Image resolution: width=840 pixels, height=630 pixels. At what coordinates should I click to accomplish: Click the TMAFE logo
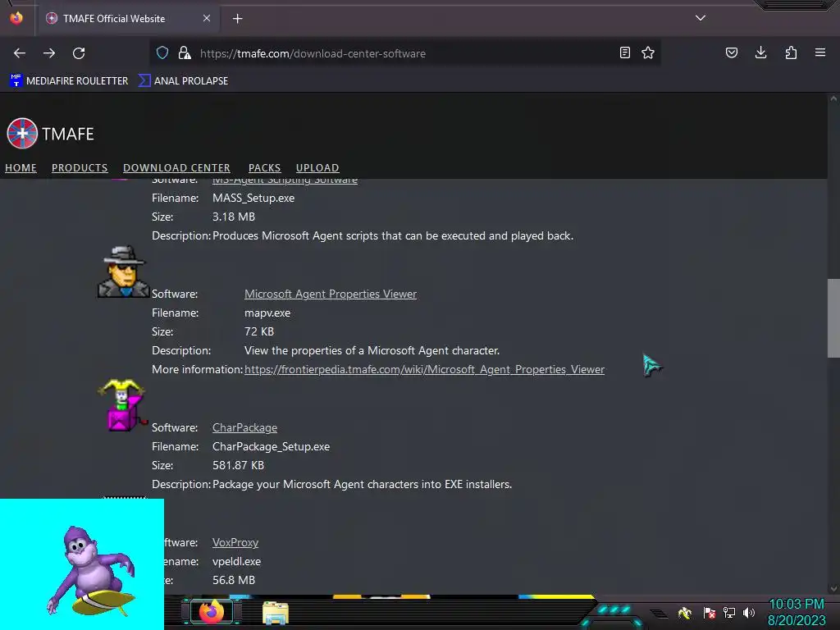[x=50, y=134]
